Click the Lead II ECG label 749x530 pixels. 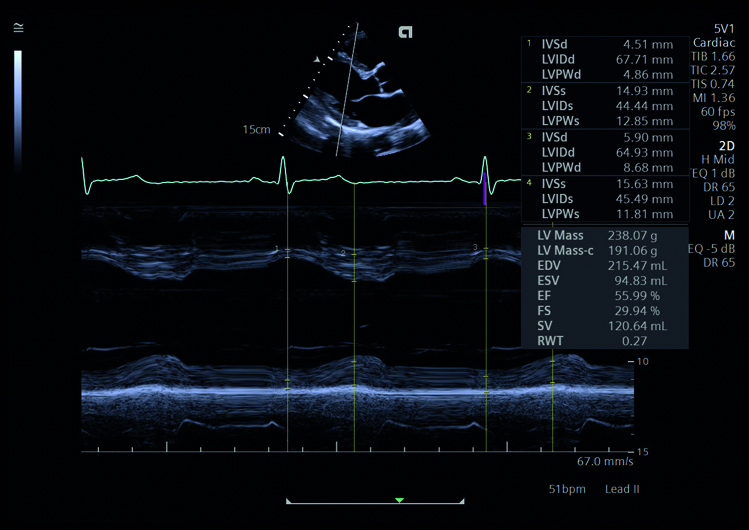(624, 489)
